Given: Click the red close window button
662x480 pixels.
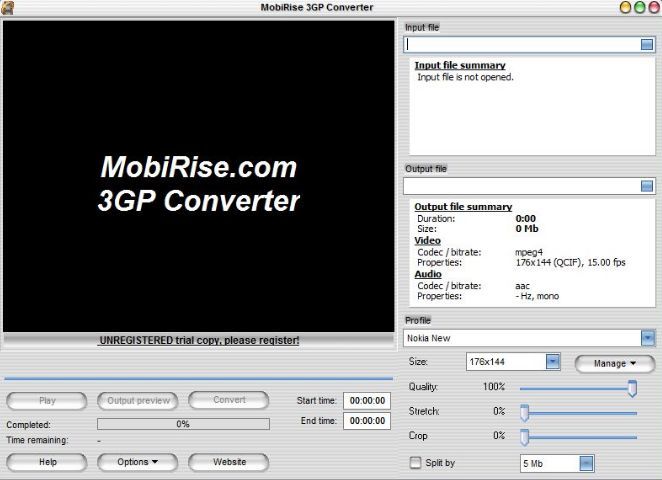Looking at the screenshot, I should click(652, 8).
